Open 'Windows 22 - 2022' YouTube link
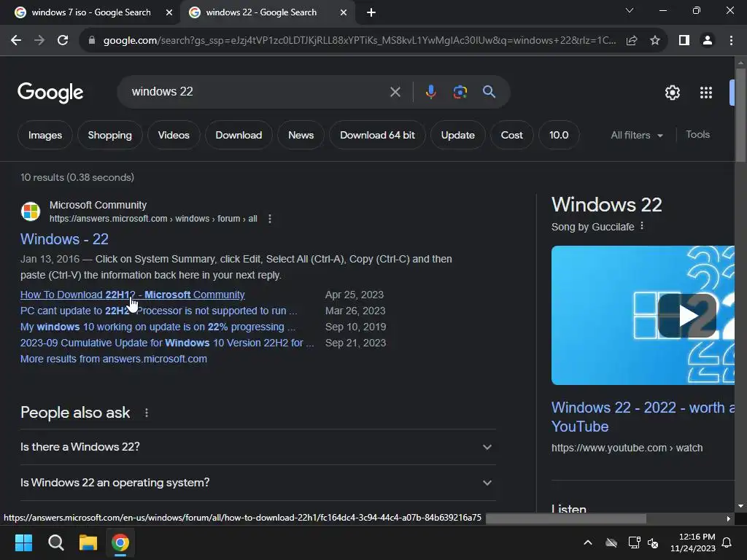The width and height of the screenshot is (747, 560). coord(643,416)
